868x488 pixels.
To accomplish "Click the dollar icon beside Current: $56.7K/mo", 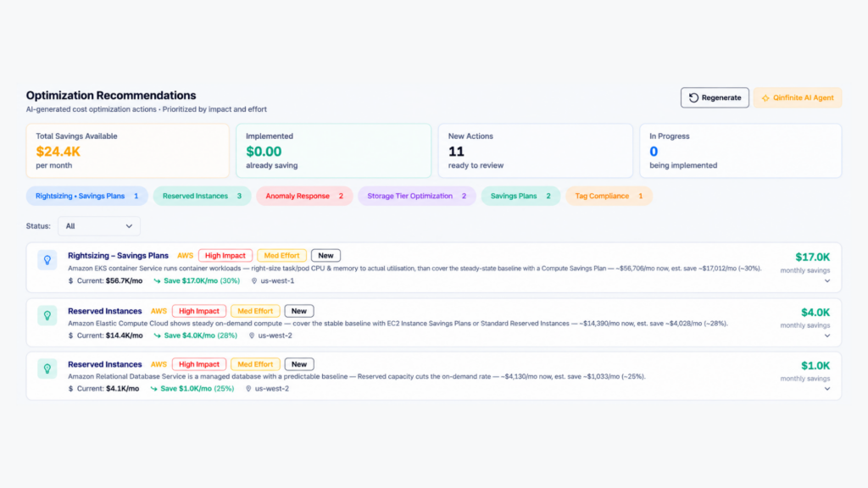I will pyautogui.click(x=71, y=281).
